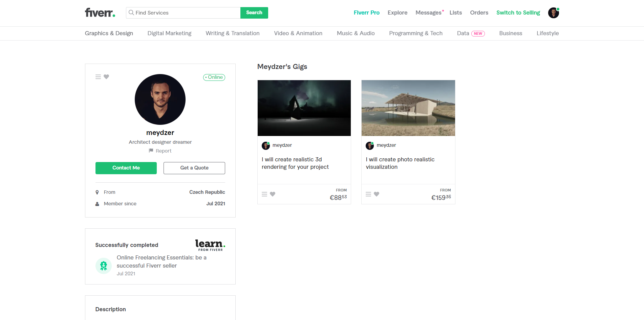Go to the Orders page
The image size is (644, 320).
click(x=479, y=13)
